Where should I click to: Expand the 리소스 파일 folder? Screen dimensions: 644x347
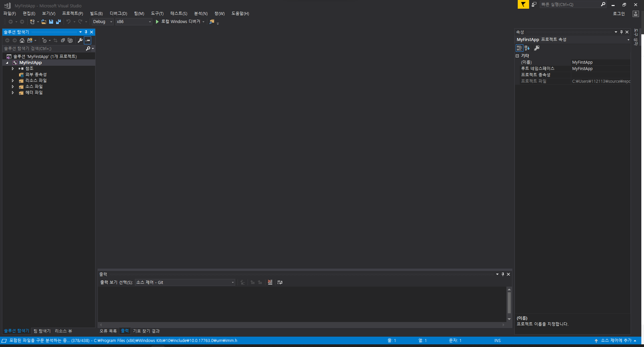pos(13,81)
